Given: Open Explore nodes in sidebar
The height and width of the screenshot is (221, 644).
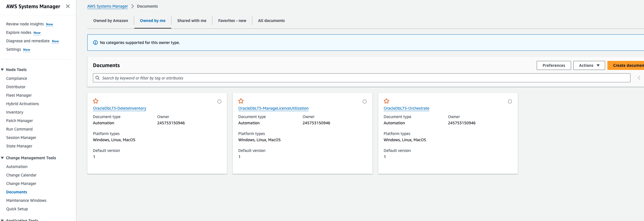Looking at the screenshot, I should [19, 32].
